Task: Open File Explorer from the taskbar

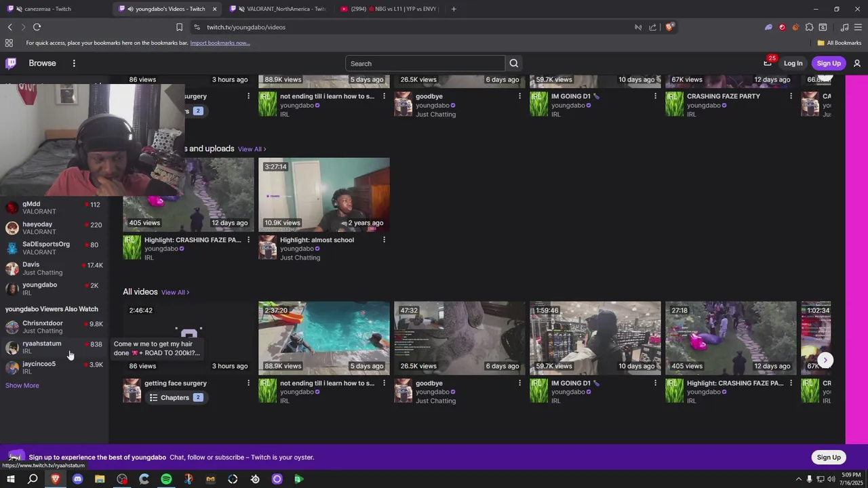Action: tap(100, 479)
